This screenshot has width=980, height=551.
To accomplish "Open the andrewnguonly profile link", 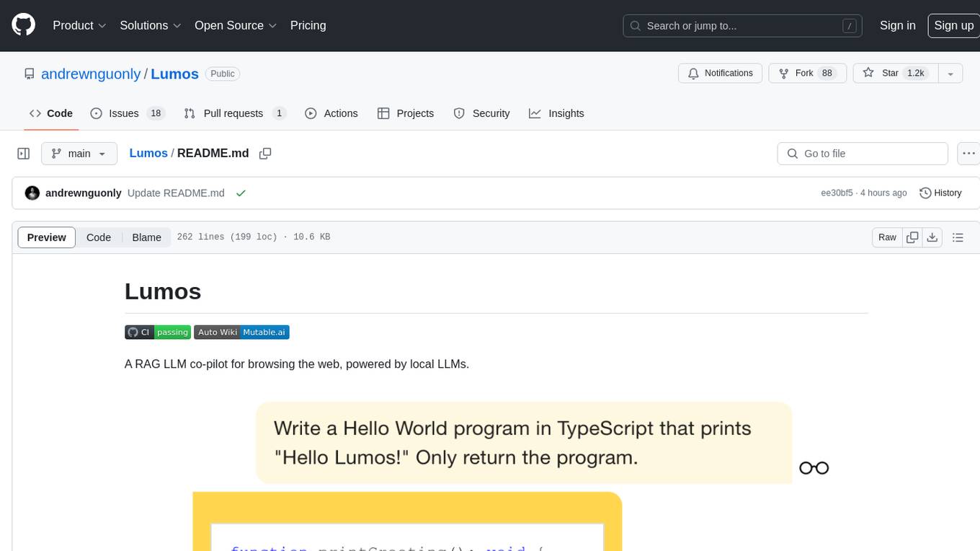I will [x=92, y=74].
